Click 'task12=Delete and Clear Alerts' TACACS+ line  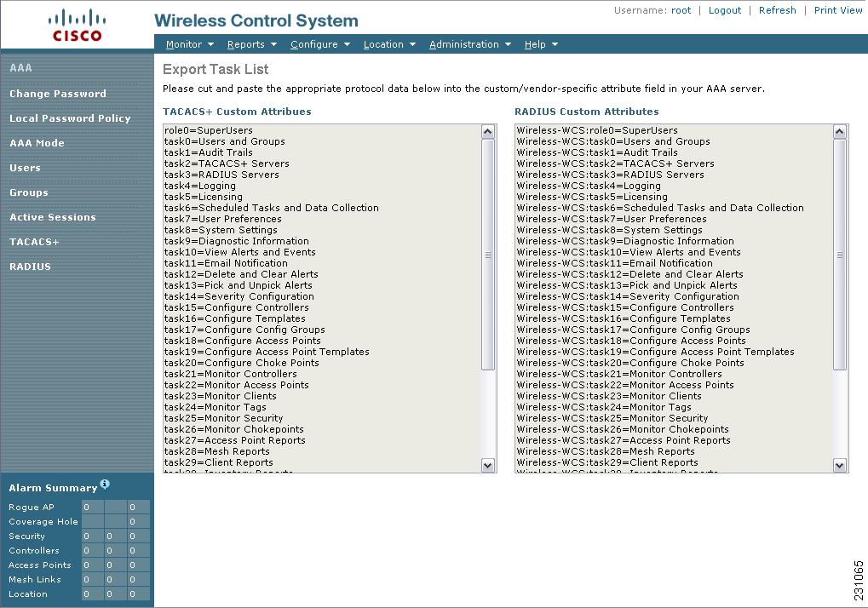pos(241,274)
